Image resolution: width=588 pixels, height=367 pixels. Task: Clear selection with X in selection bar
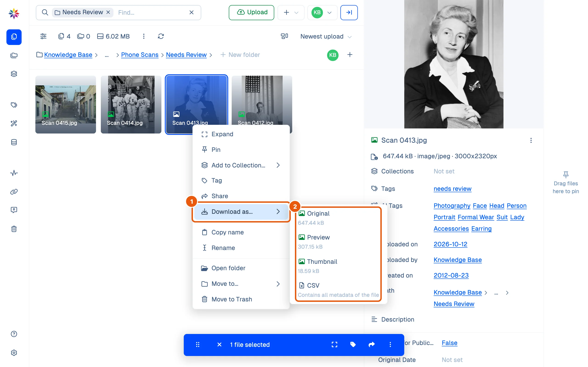(219, 345)
